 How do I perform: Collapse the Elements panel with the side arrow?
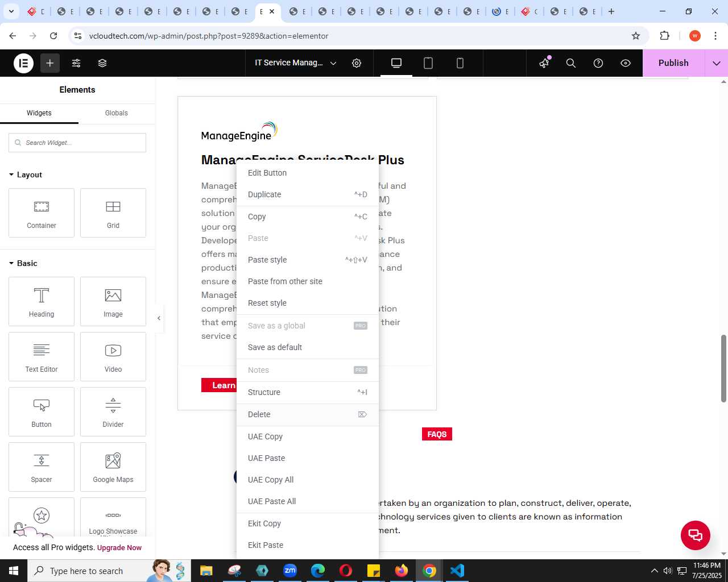[159, 318]
